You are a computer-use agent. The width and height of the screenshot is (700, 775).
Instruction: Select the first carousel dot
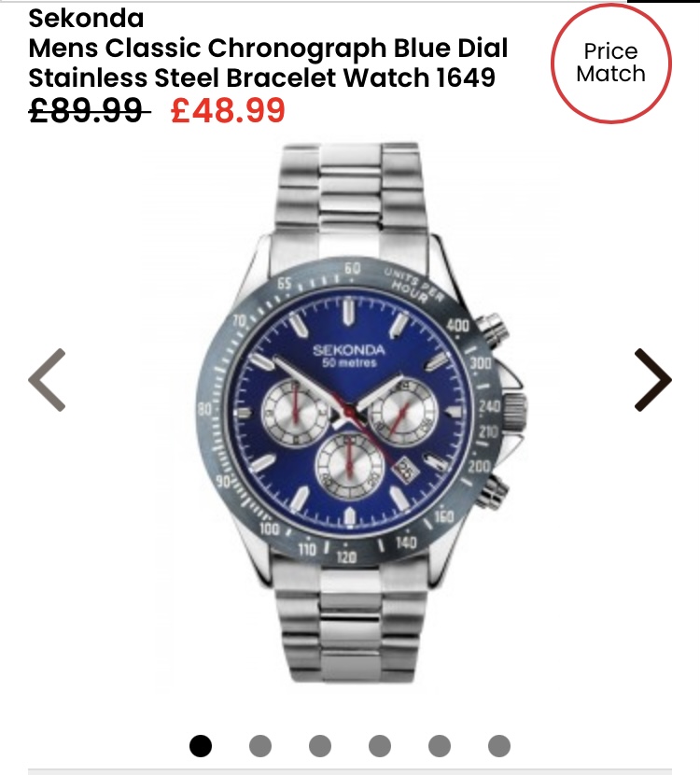tap(201, 746)
